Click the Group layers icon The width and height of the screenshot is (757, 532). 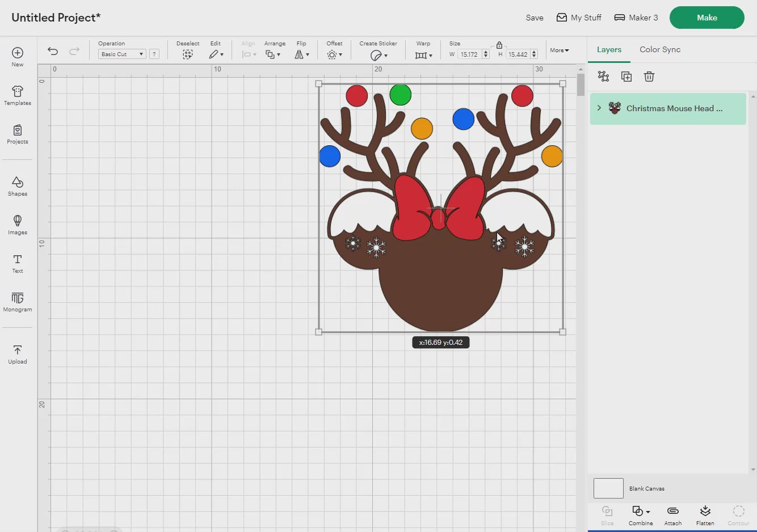click(603, 76)
